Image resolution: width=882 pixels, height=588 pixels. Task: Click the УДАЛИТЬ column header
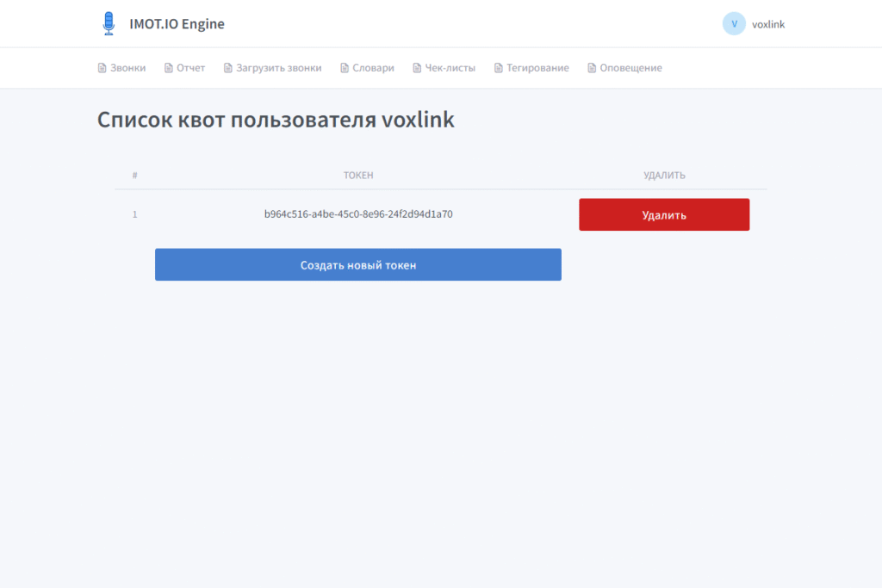pyautogui.click(x=664, y=176)
